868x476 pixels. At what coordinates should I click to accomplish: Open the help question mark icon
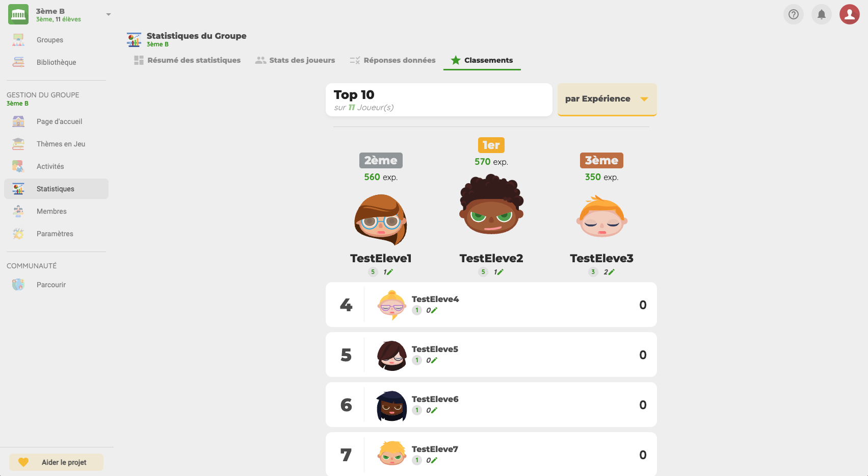793,14
